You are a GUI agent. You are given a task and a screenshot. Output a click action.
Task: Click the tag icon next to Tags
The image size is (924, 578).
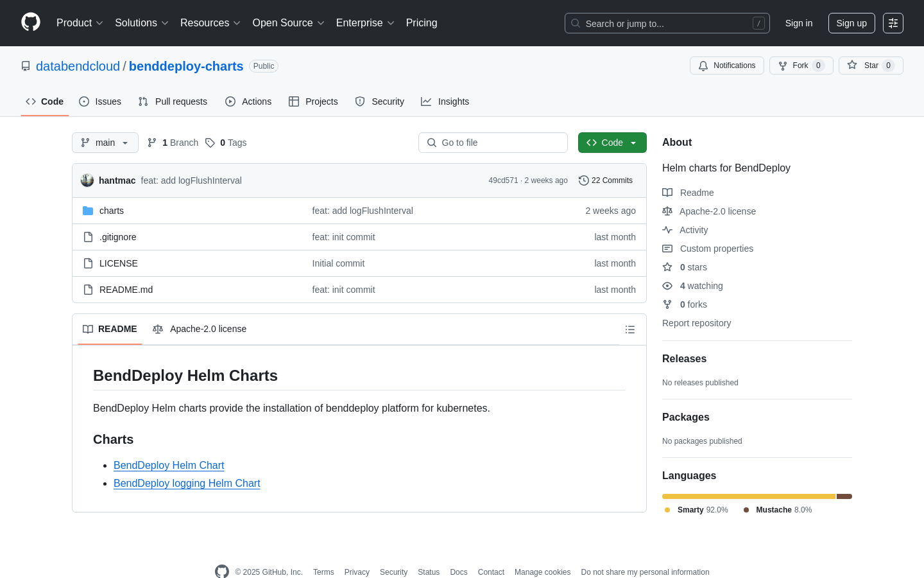[210, 143]
